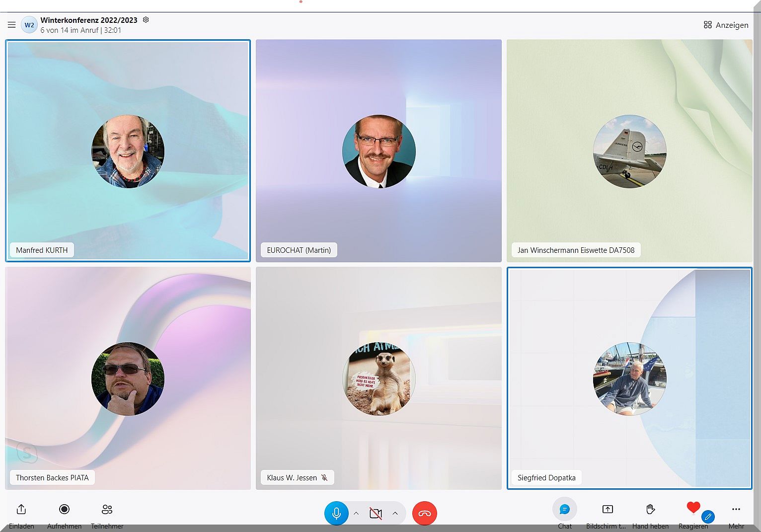Send a heart reaction via Reagieren

[x=693, y=509]
